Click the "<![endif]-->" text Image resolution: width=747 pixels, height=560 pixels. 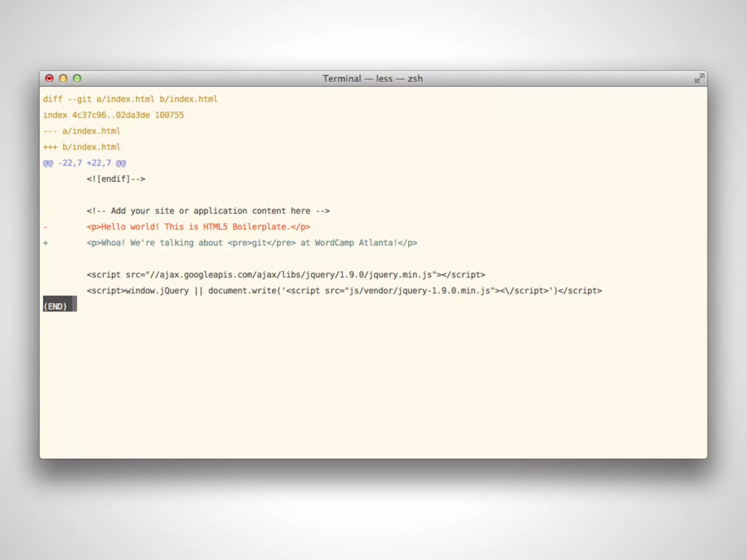[116, 179]
